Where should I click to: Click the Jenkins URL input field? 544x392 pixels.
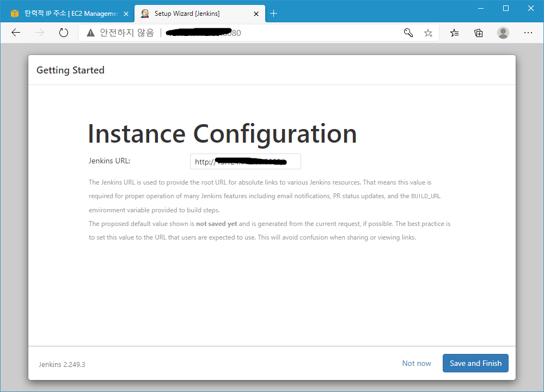[245, 162]
